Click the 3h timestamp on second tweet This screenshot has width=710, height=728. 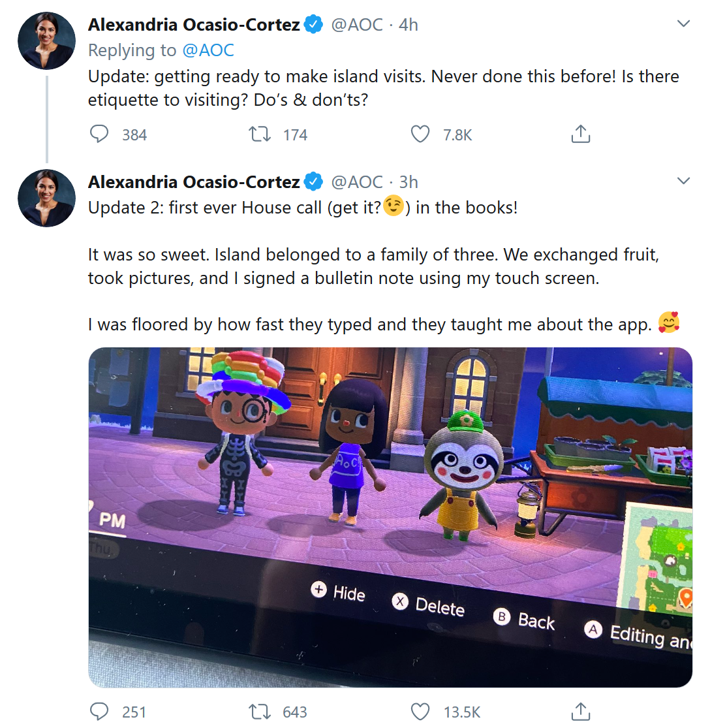pyautogui.click(x=409, y=182)
